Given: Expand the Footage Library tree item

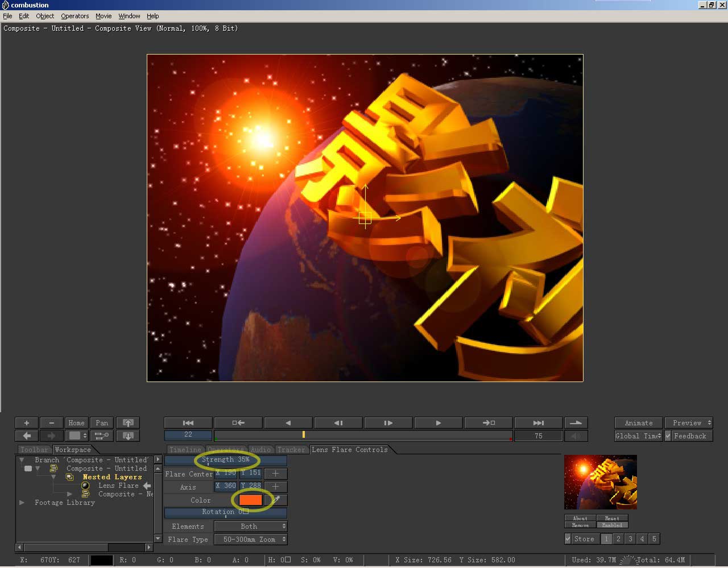Looking at the screenshot, I should [x=22, y=503].
